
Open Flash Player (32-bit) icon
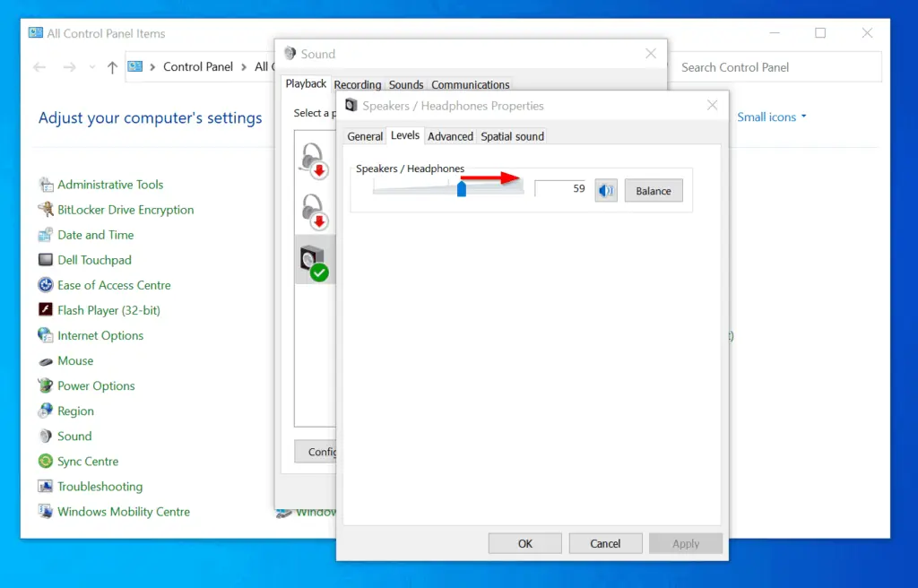coord(46,310)
